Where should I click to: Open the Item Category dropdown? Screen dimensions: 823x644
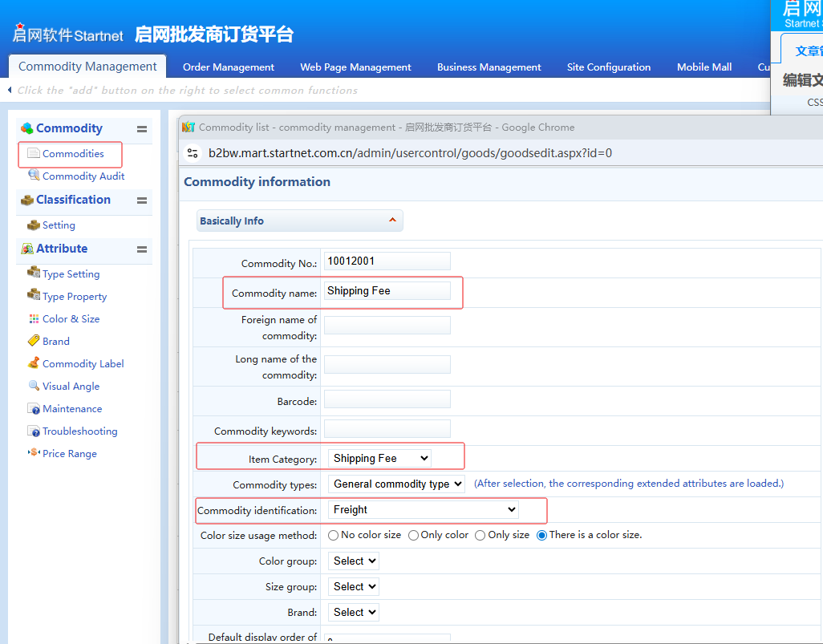(379, 458)
